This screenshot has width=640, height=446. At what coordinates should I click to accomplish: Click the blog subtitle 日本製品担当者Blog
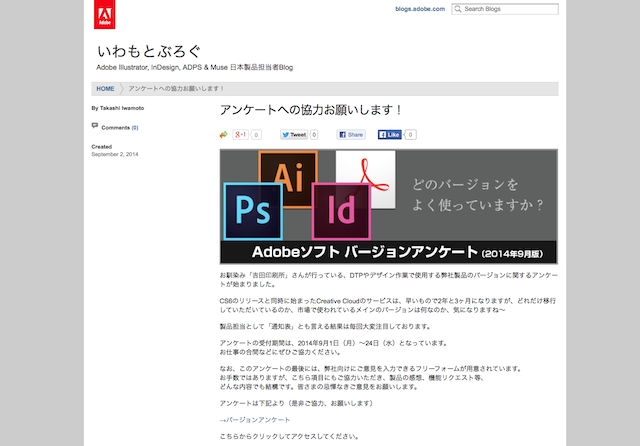point(261,67)
